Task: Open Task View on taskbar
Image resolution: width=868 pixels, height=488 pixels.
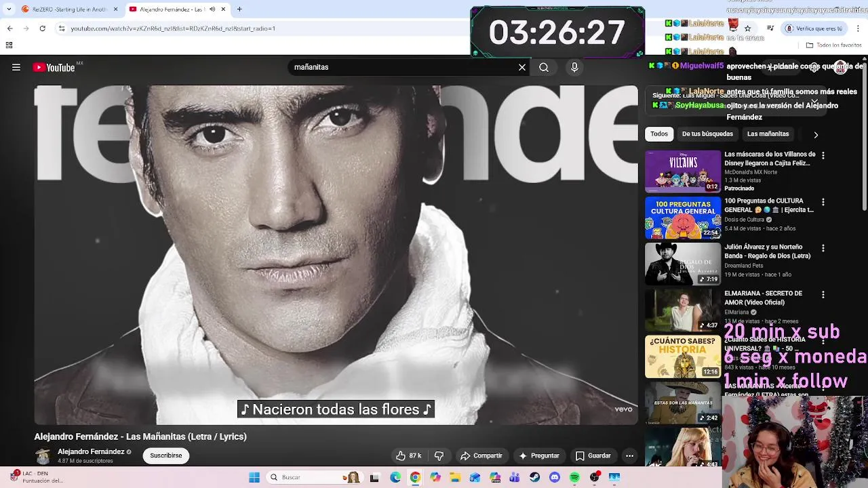Action: [374, 477]
